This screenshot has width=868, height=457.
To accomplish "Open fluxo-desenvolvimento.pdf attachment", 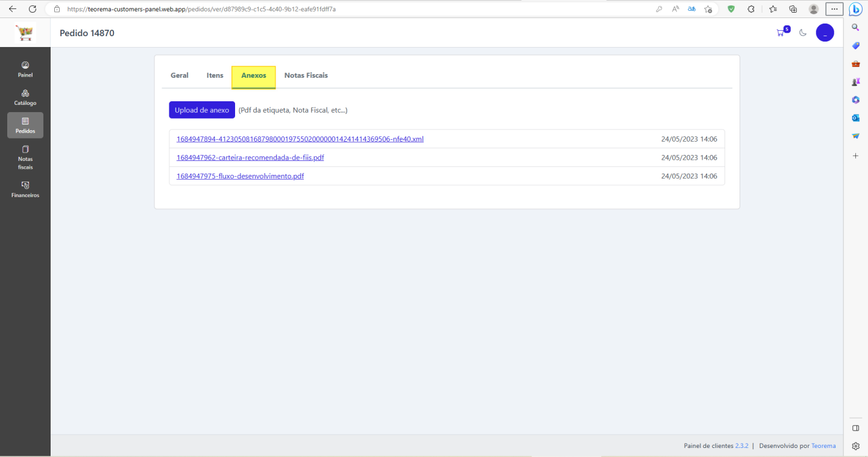I will [x=240, y=177].
